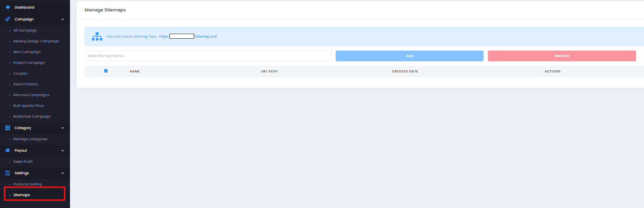Image resolution: width=644 pixels, height=208 pixels.
Task: Click the Dashboard layers icon
Action: click(x=8, y=7)
